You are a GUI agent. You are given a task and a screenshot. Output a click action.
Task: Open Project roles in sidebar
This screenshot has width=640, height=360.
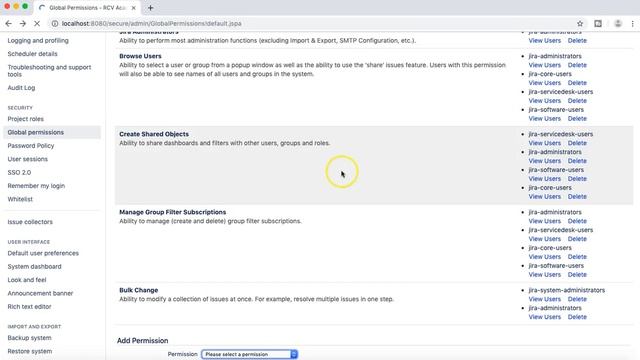[25, 119]
